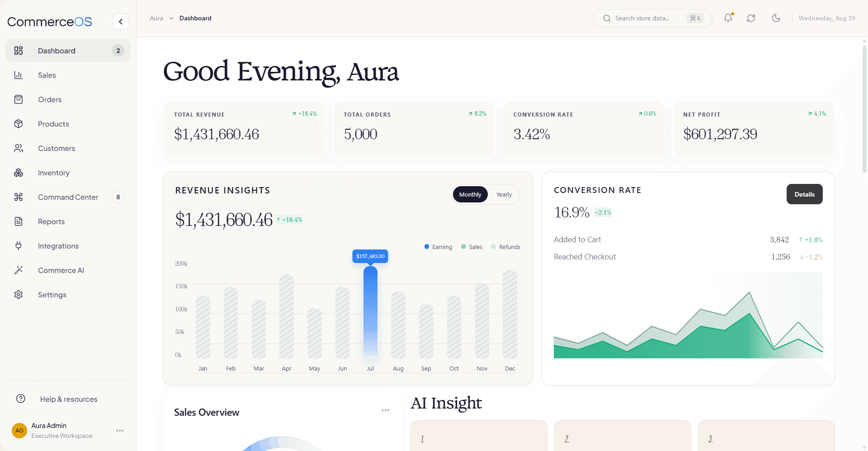The height and width of the screenshot is (451, 868).
Task: Toggle the Sales legend series
Action: coord(472,247)
